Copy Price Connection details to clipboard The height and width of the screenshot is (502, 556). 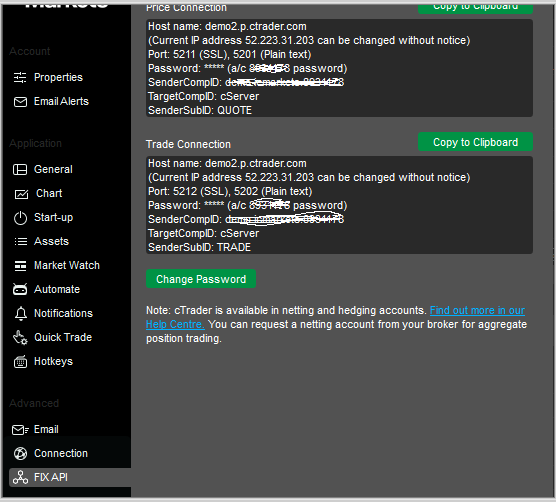pos(475,9)
